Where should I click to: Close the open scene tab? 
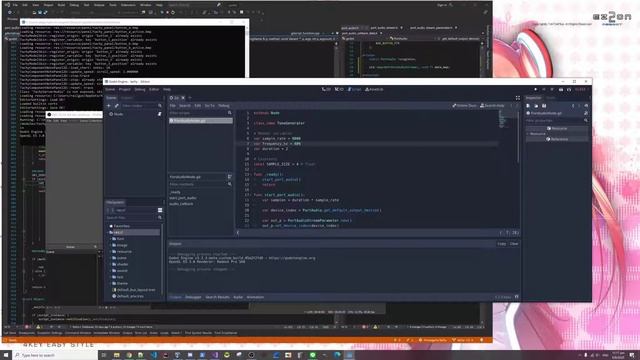[x=183, y=98]
